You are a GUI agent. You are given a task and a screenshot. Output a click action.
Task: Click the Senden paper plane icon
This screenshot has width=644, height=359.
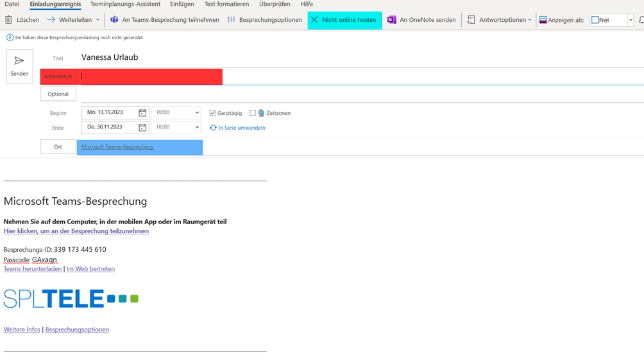click(19, 61)
